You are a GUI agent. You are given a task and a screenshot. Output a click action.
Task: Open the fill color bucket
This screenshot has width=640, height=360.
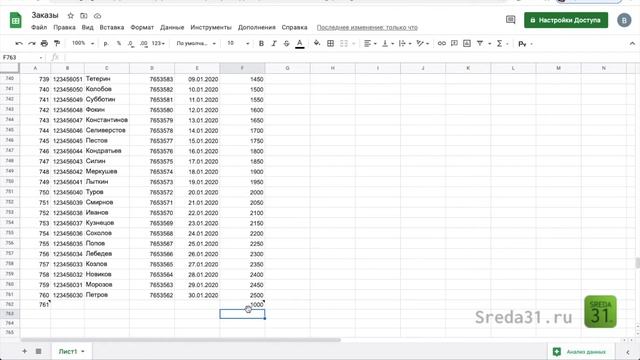pyautogui.click(x=317, y=43)
